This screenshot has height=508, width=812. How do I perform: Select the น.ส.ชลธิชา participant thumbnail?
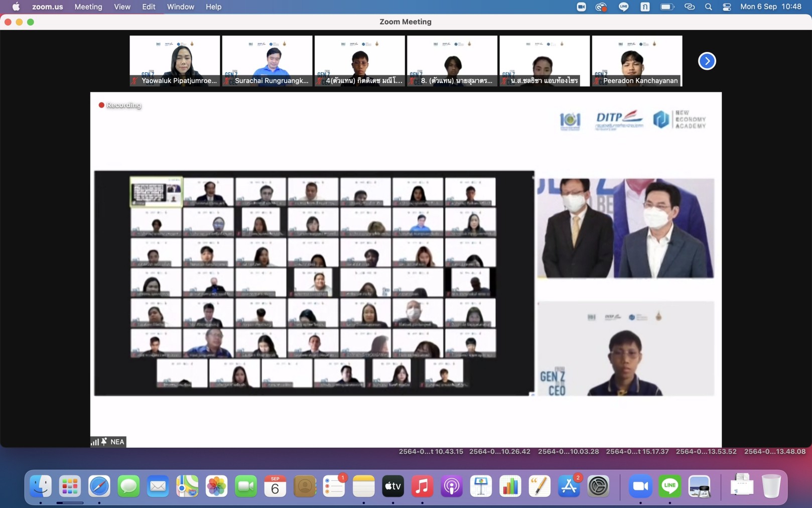coord(545,61)
